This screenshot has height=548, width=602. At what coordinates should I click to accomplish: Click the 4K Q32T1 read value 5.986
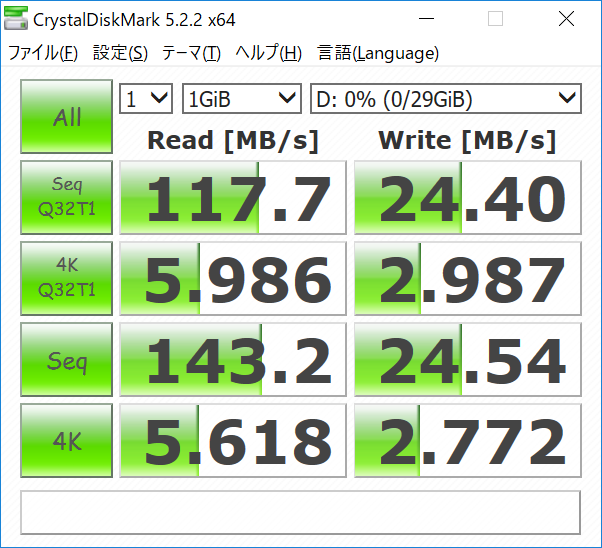coord(233,278)
